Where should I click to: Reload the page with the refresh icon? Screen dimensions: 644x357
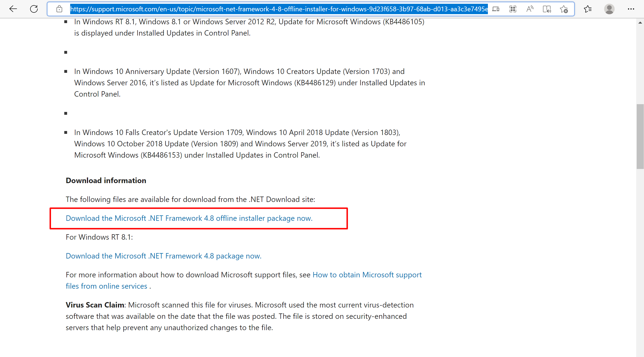pos(34,9)
